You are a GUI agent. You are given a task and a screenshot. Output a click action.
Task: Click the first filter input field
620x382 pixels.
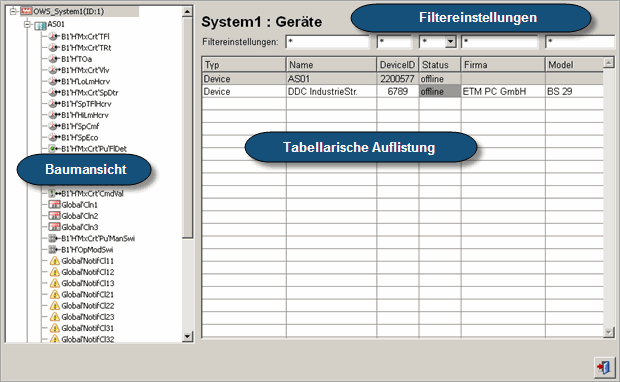point(327,42)
